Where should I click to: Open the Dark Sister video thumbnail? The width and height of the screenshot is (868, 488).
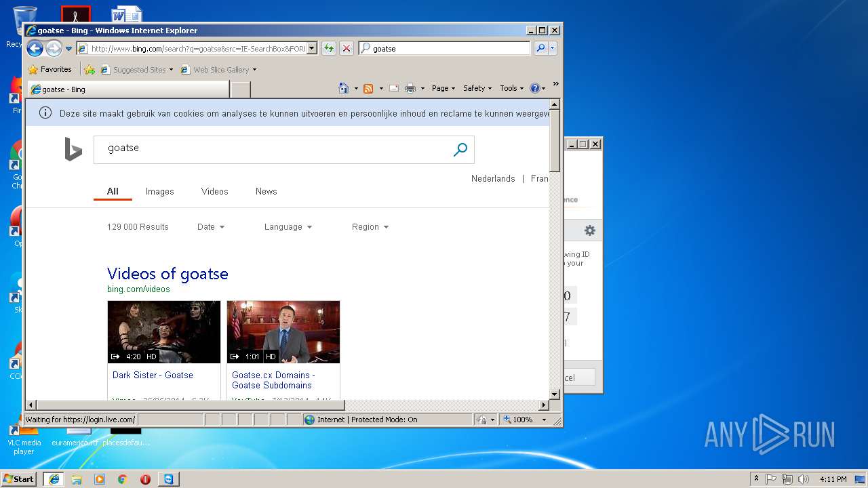coord(164,332)
